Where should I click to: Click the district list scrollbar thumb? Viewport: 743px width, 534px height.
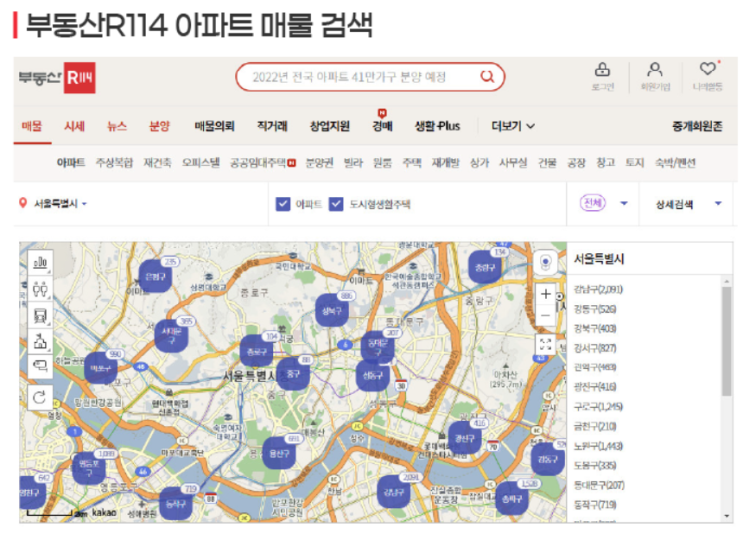(726, 341)
